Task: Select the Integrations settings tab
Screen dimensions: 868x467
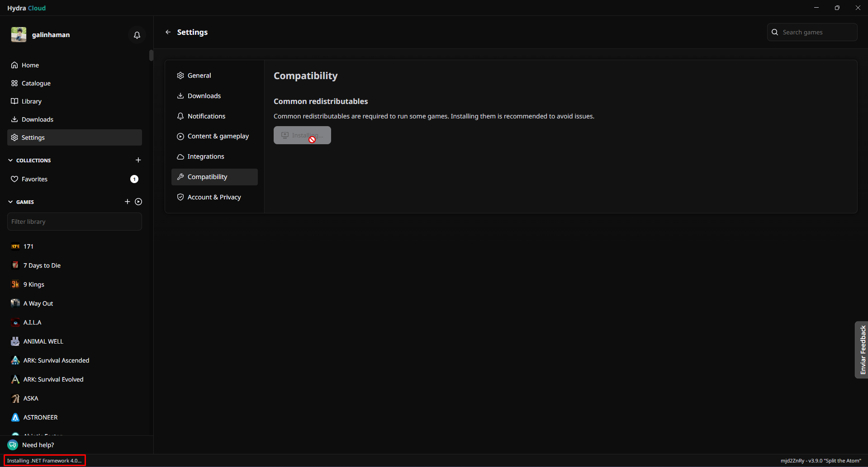Action: [205, 156]
